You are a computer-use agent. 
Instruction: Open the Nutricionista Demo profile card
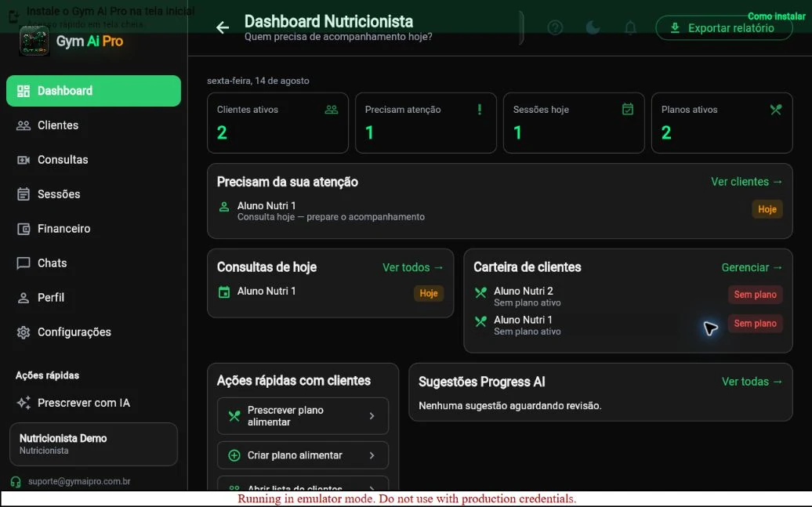(x=94, y=444)
